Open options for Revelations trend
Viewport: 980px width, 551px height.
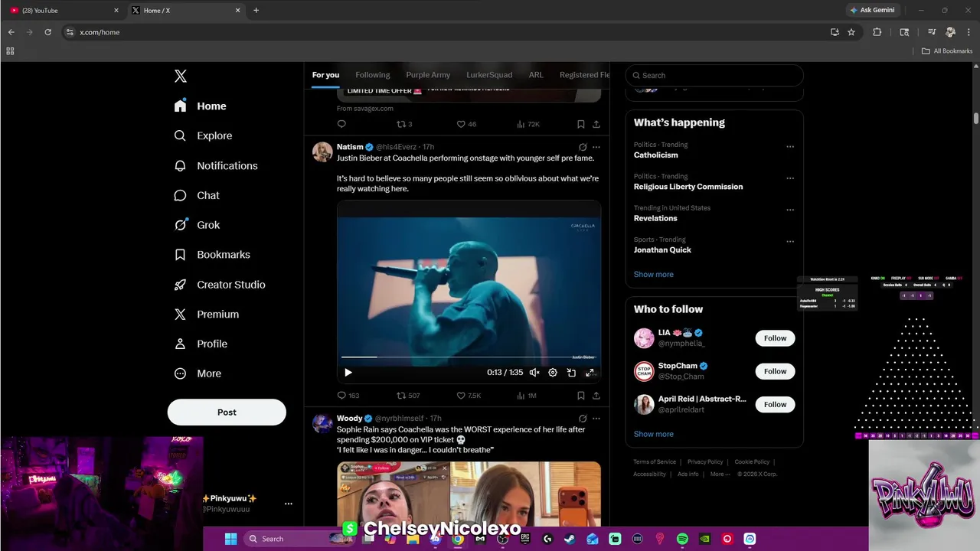(790, 210)
